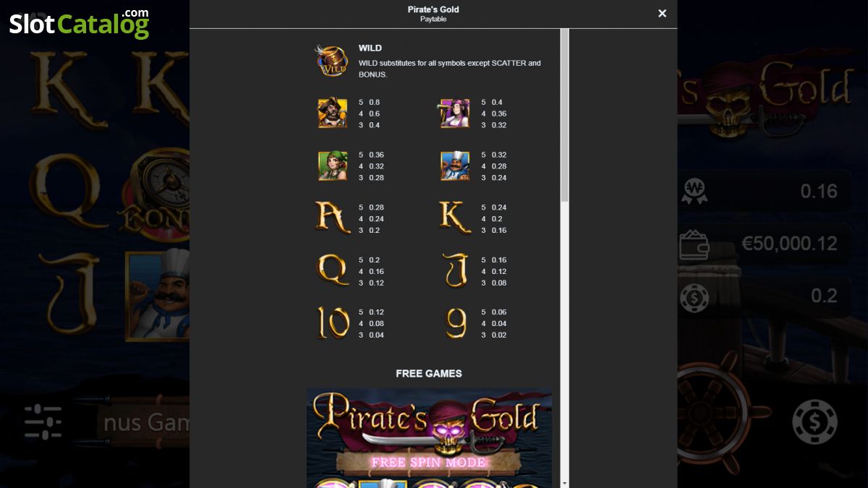The width and height of the screenshot is (868, 488).
Task: Click the Paytable subtitle text
Action: click(433, 20)
